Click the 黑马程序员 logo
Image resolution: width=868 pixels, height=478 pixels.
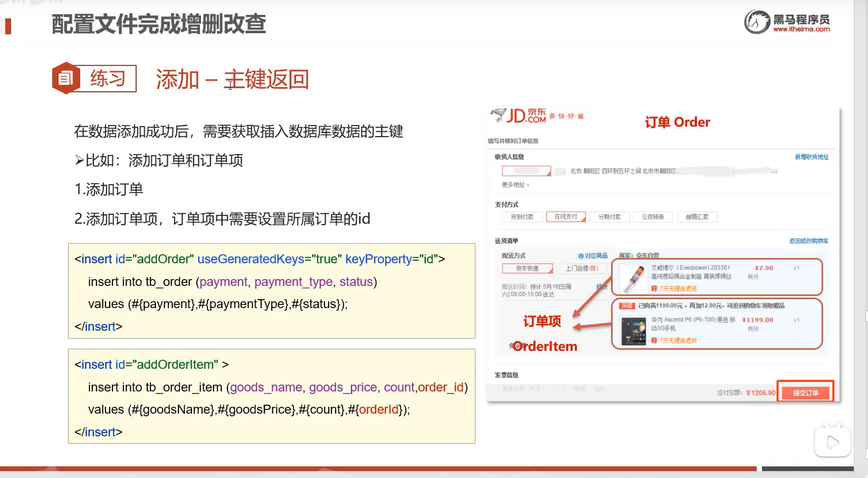(787, 22)
